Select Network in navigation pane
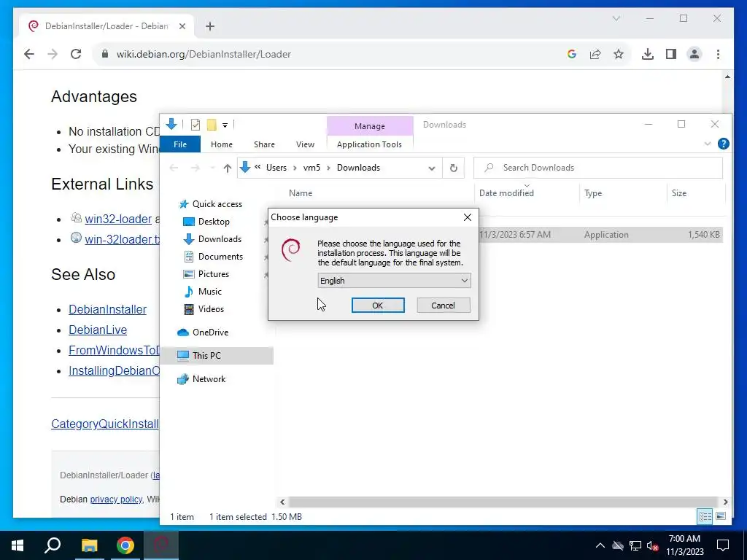The image size is (747, 560). 209,379
